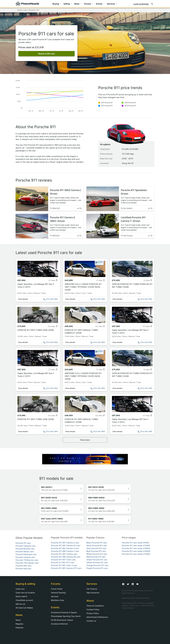The height and width of the screenshot is (644, 170).
Task: Open author Nic Cackett's profile link
Action: point(128,208)
